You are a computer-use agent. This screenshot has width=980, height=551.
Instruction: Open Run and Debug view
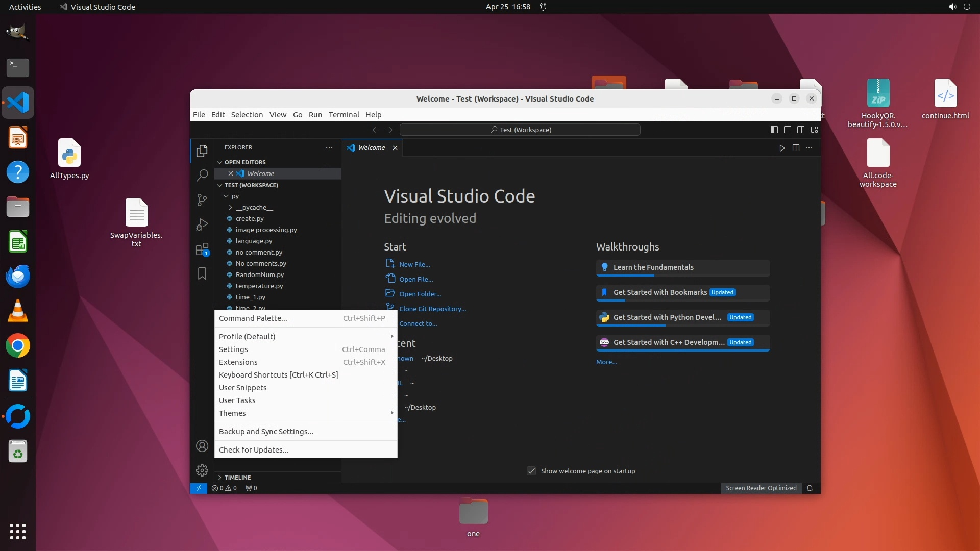pyautogui.click(x=202, y=224)
